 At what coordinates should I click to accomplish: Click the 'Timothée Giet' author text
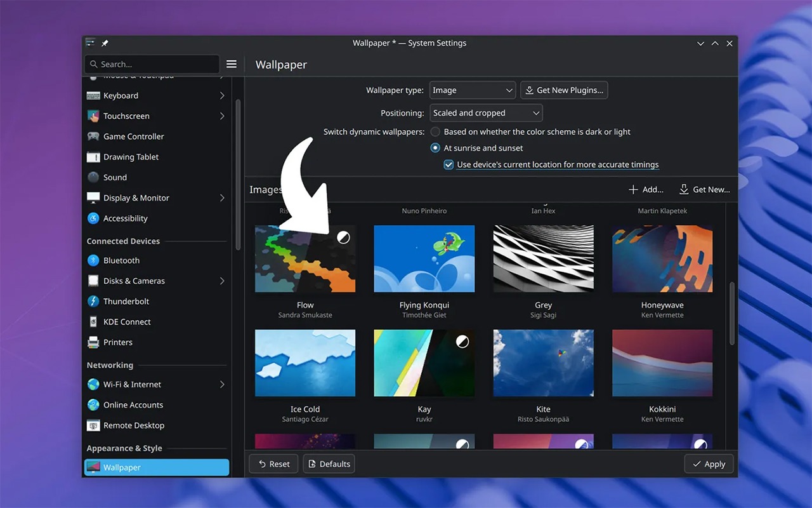pos(424,315)
